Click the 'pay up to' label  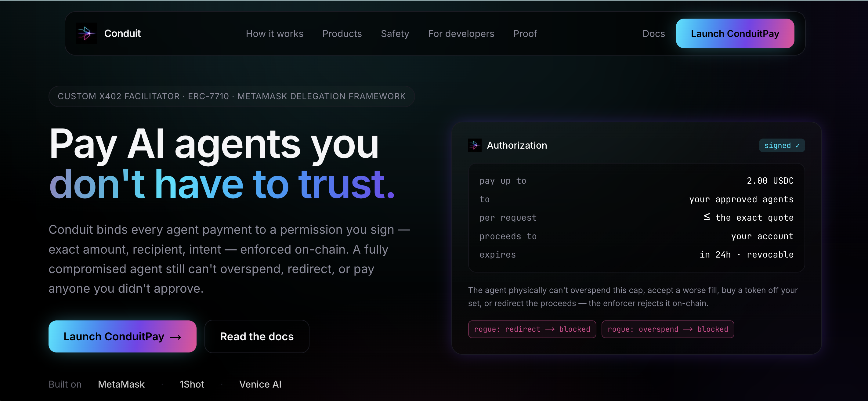[502, 181]
